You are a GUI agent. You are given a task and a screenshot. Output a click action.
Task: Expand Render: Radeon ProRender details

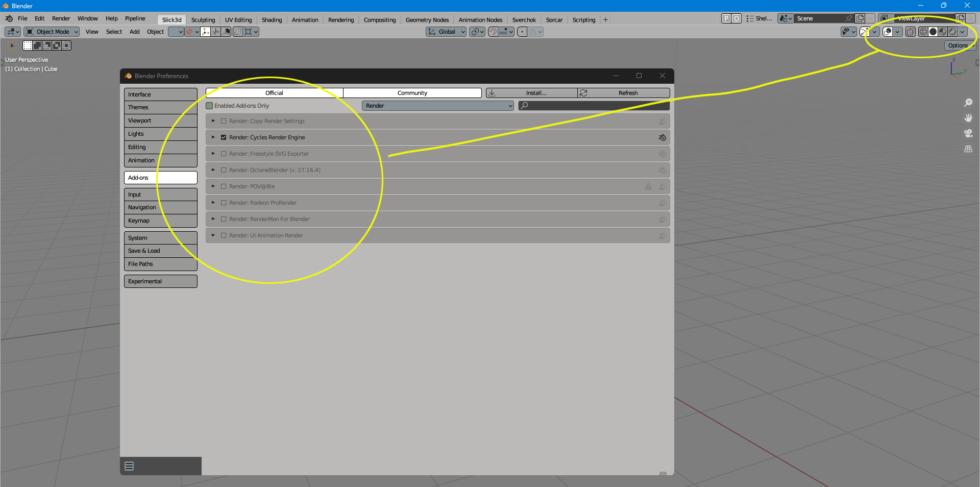pos(213,203)
